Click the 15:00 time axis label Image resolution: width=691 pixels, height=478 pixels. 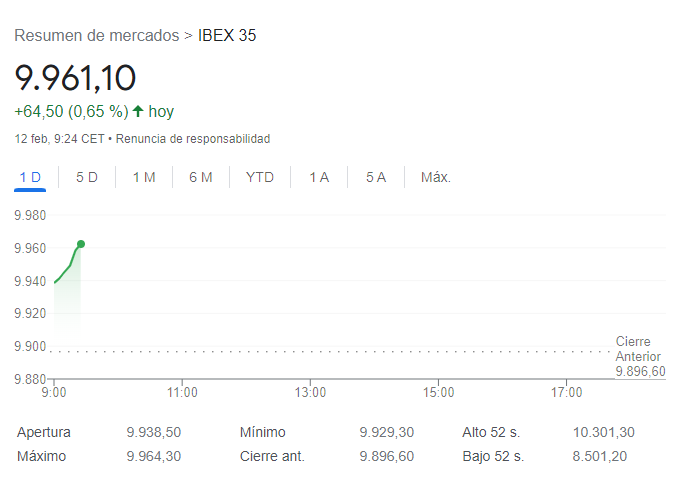(439, 393)
